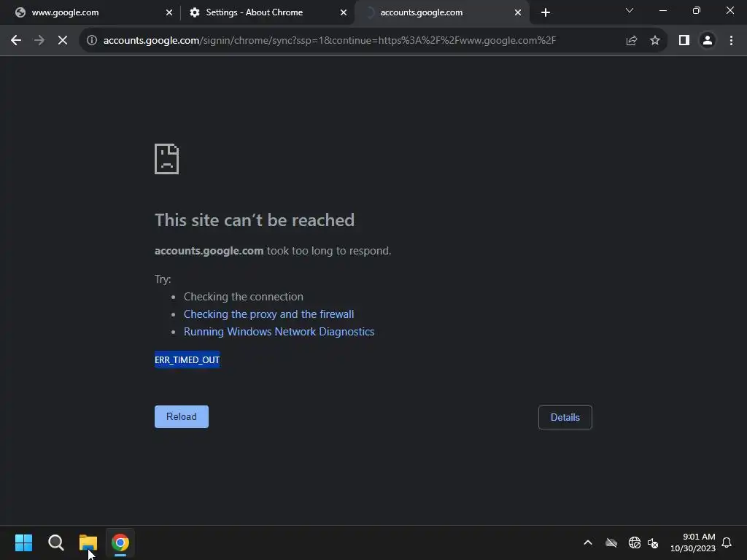The image size is (747, 560).
Task: Click the forward navigation arrow
Action: (x=39, y=41)
